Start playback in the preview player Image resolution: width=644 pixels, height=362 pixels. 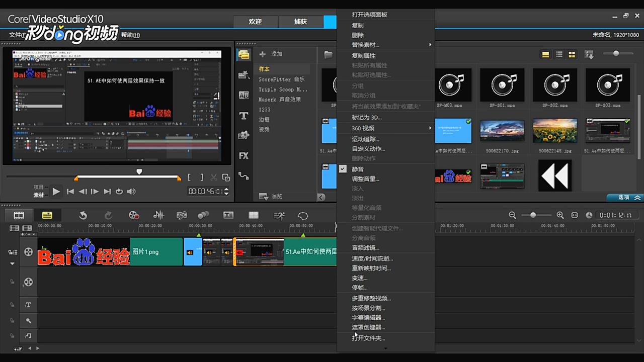point(56,192)
